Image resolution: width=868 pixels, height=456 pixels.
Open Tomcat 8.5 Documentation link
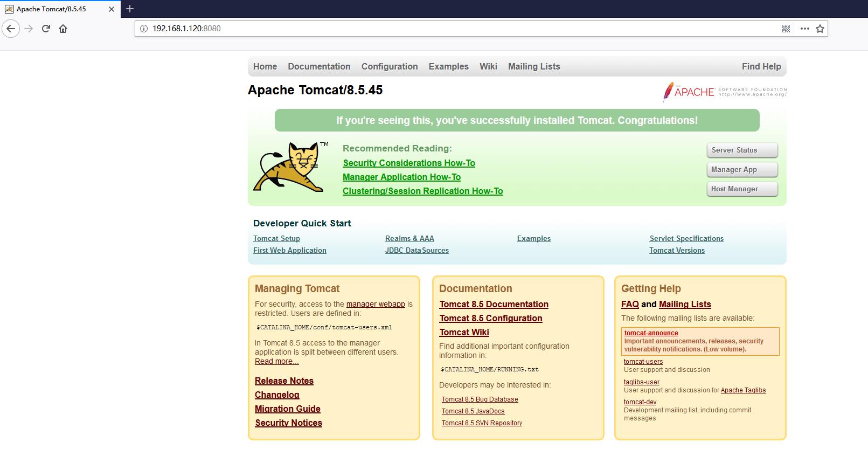[494, 304]
